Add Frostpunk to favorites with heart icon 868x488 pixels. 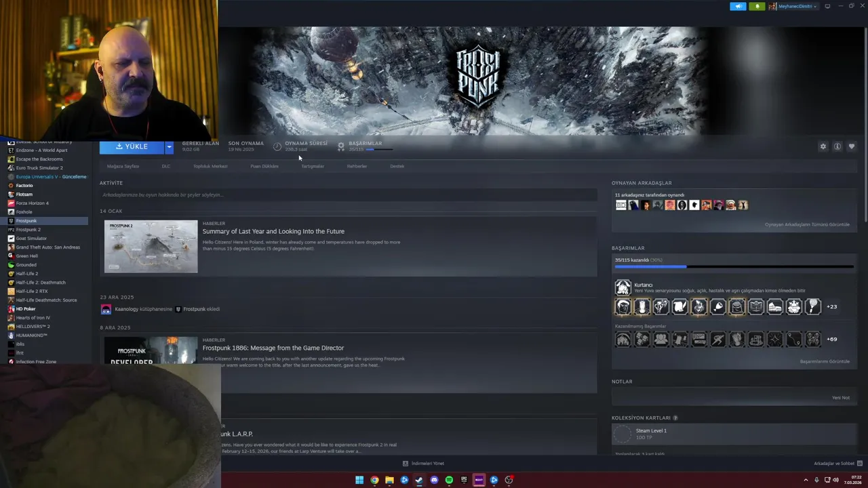pyautogui.click(x=852, y=146)
